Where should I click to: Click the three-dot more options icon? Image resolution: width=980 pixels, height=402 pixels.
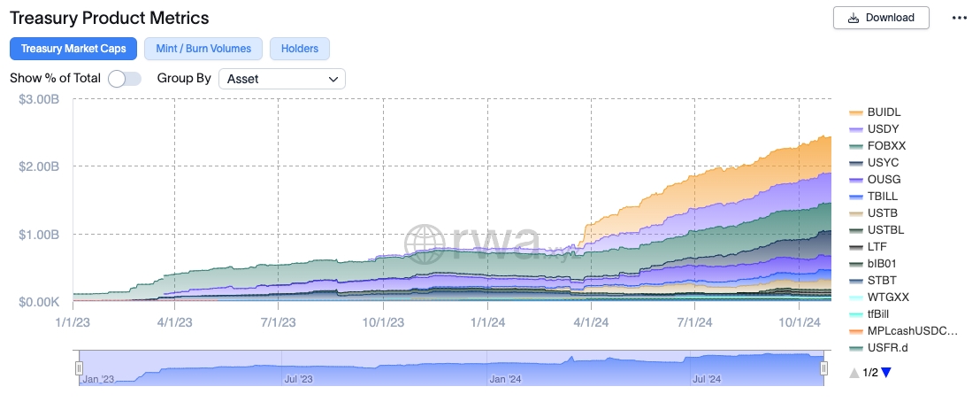pos(960,19)
